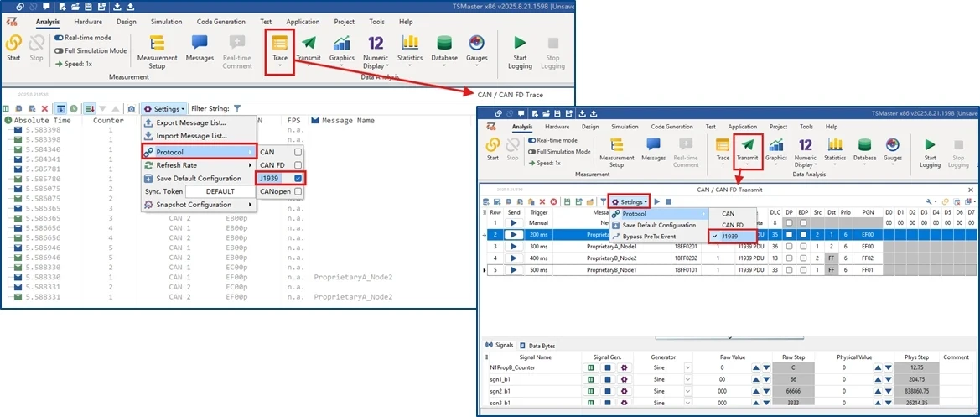Click wrench tool icon in transmit toolbar

coord(930,202)
